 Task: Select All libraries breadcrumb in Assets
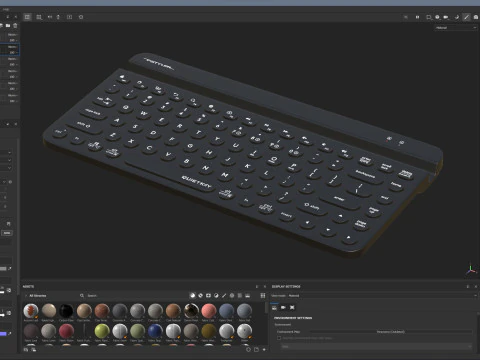coord(38,296)
